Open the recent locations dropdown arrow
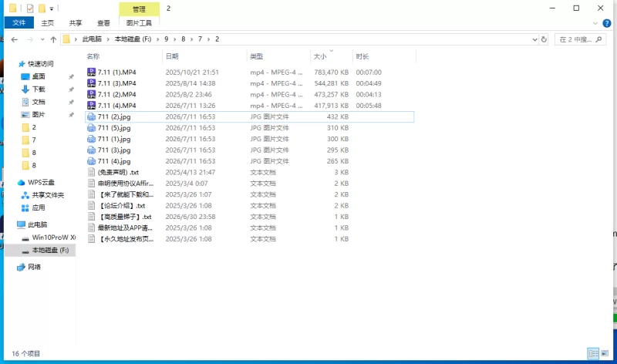617x364 pixels. pyautogui.click(x=42, y=39)
